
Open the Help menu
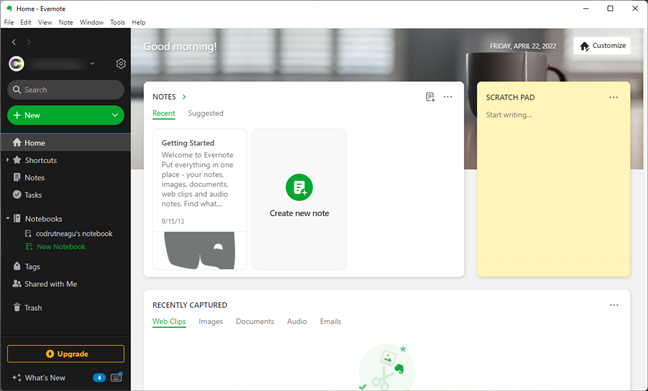point(138,22)
